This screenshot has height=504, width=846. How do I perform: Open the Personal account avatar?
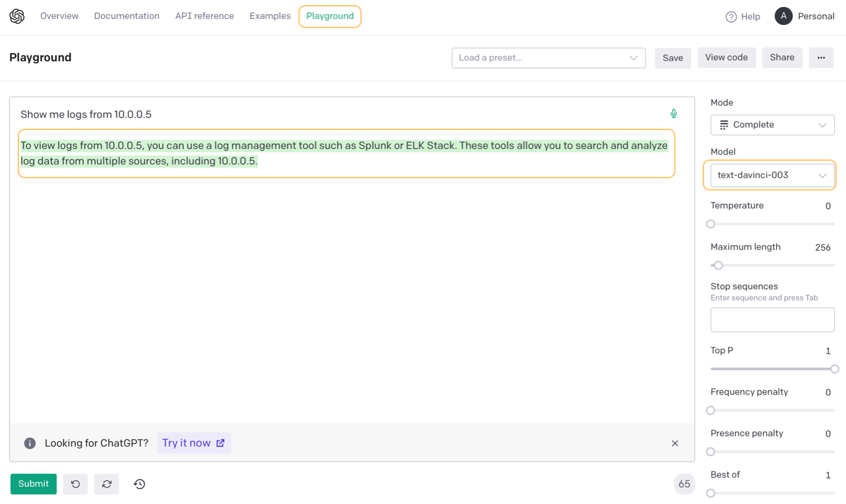[x=783, y=17]
